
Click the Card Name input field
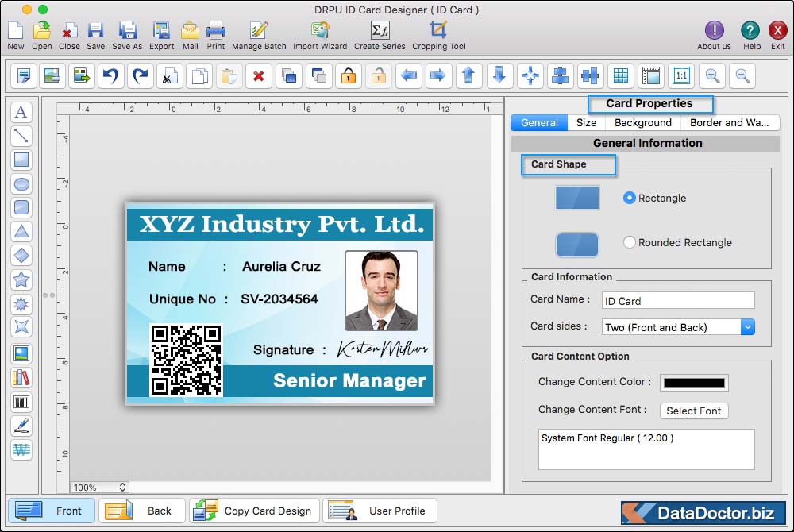677,301
